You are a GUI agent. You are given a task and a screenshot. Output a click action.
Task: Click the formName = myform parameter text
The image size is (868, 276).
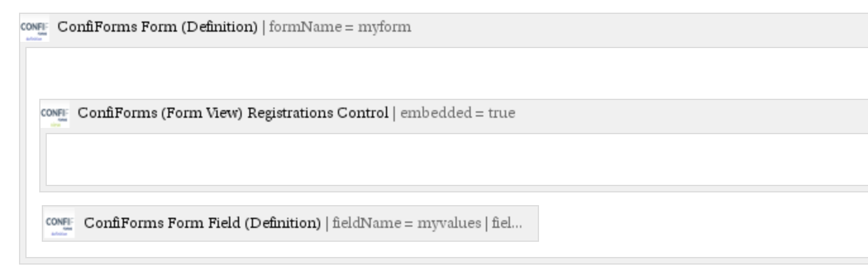coord(340,28)
